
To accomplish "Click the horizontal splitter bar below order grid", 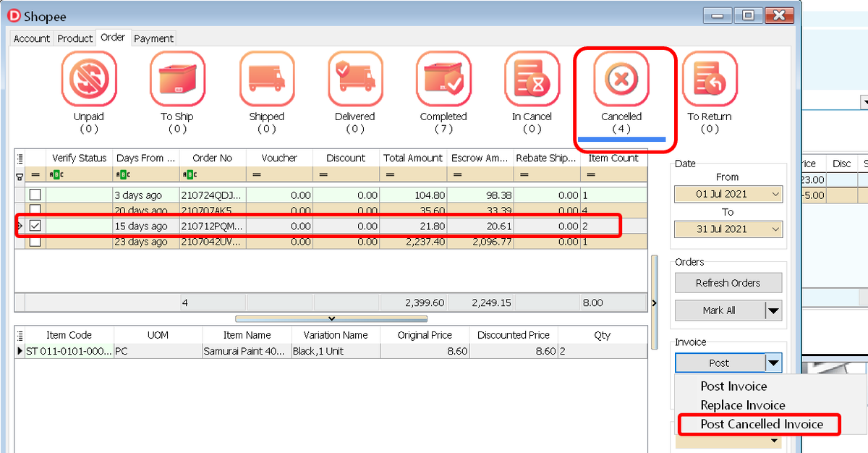I will click(x=331, y=318).
